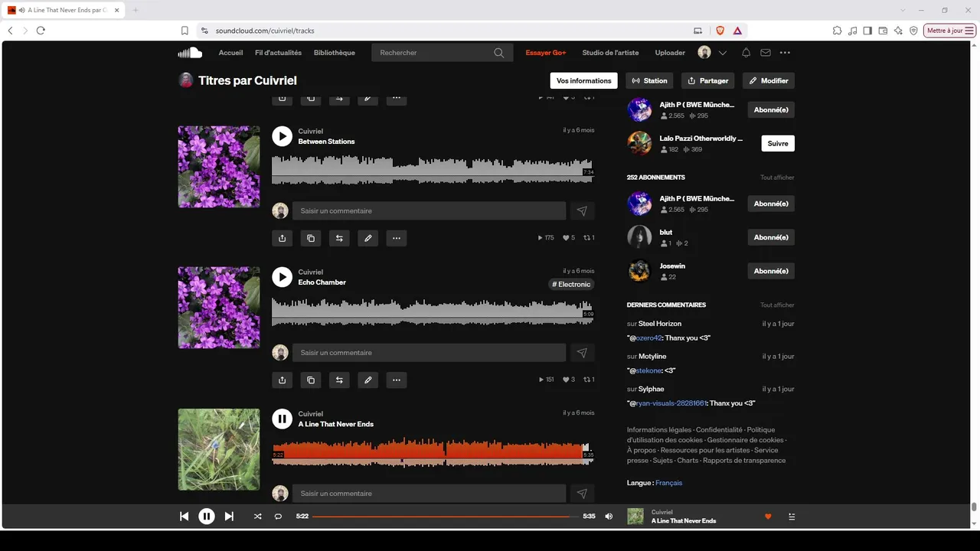
Task: Follow Lalo Pazzi with the Suivre button
Action: (778, 143)
